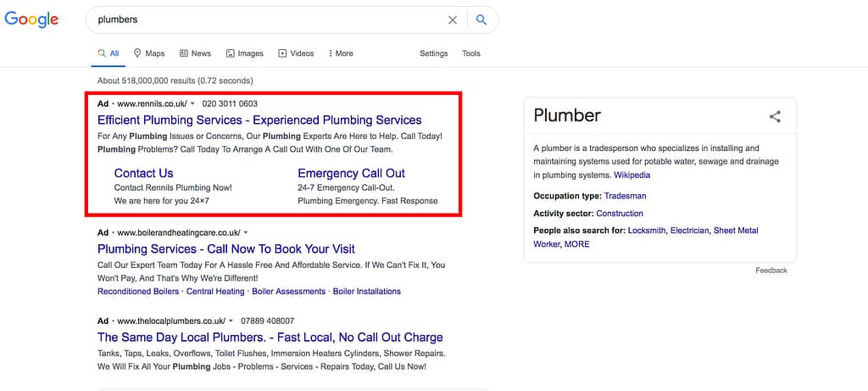Click the blue magnifier search icon
The image size is (868, 391).
[481, 20]
